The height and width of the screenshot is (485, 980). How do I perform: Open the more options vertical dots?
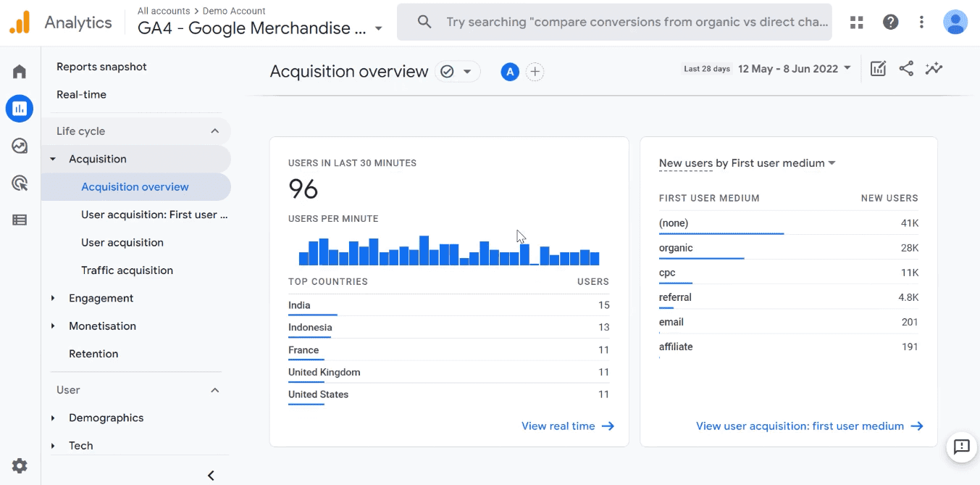[921, 22]
